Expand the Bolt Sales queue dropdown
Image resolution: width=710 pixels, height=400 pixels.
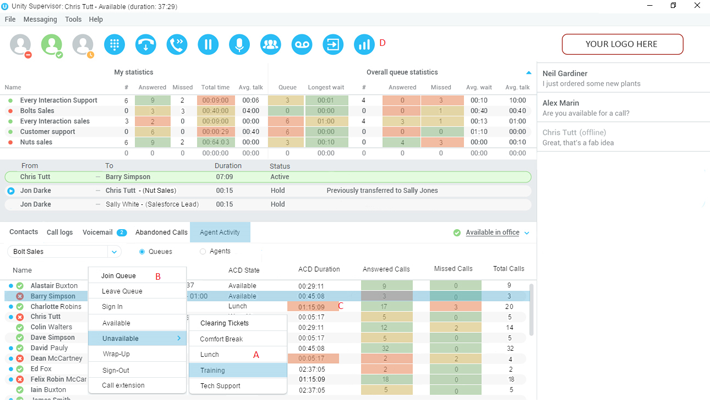coord(114,251)
